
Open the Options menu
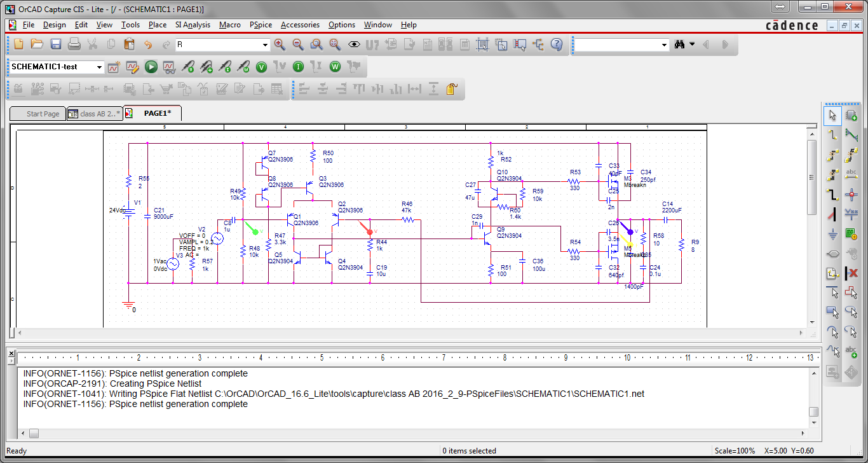[342, 25]
